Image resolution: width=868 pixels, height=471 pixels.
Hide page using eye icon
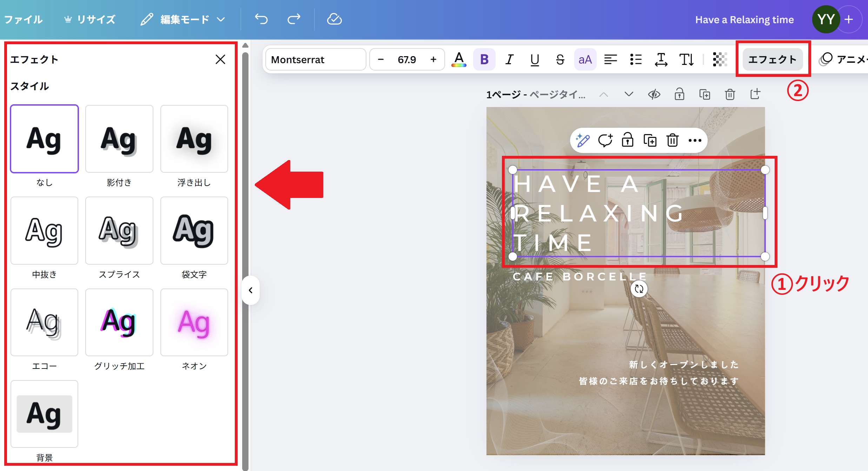pos(654,94)
